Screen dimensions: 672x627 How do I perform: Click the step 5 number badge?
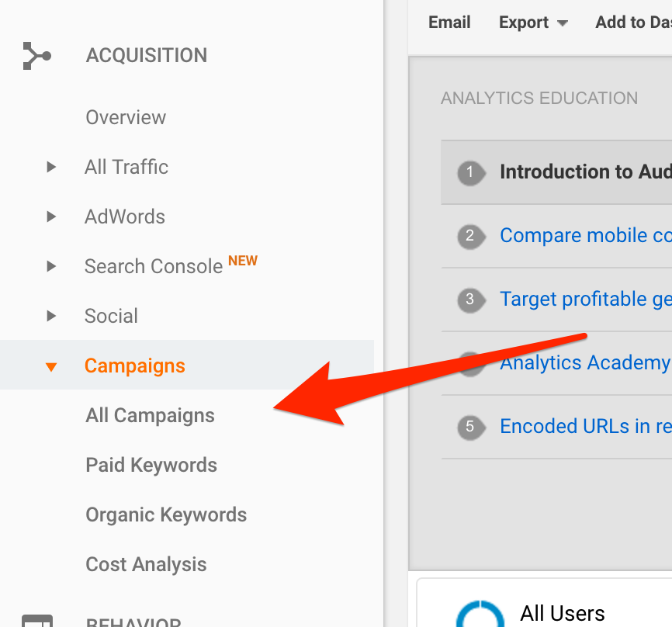coord(472,427)
